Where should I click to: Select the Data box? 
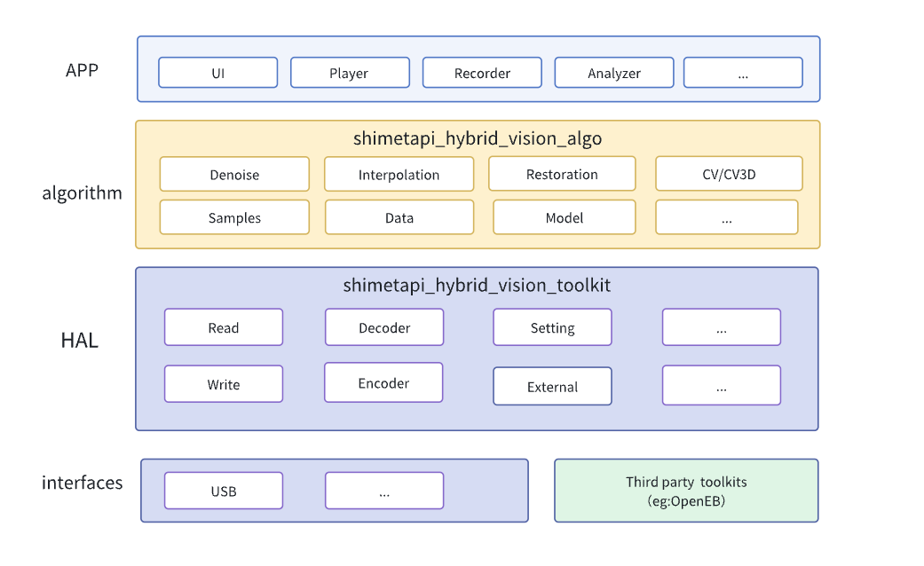[399, 217]
